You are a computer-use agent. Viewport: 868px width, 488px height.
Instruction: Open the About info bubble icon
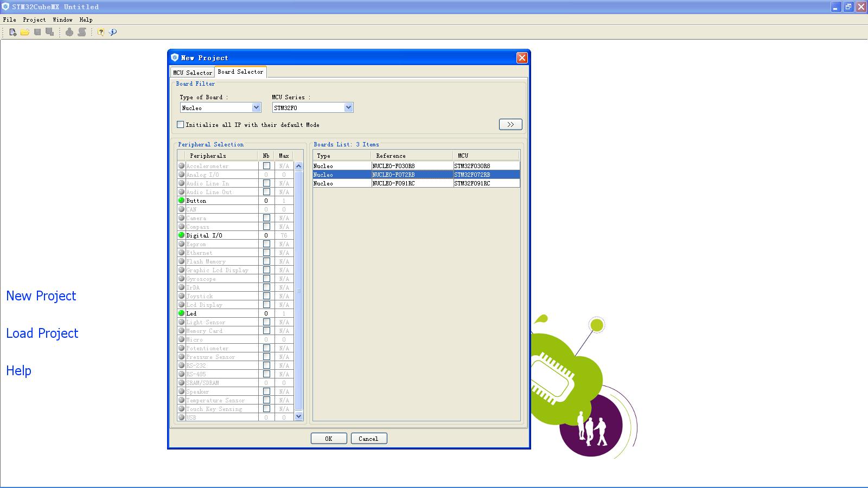coord(113,32)
